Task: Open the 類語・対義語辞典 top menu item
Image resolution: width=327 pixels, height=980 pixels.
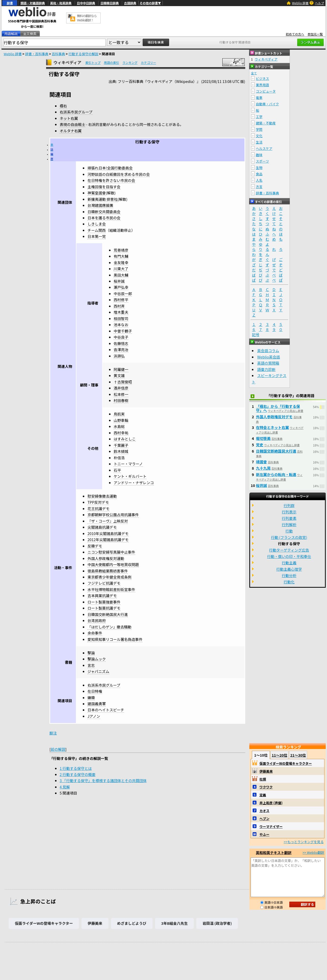Action: click(x=32, y=3)
